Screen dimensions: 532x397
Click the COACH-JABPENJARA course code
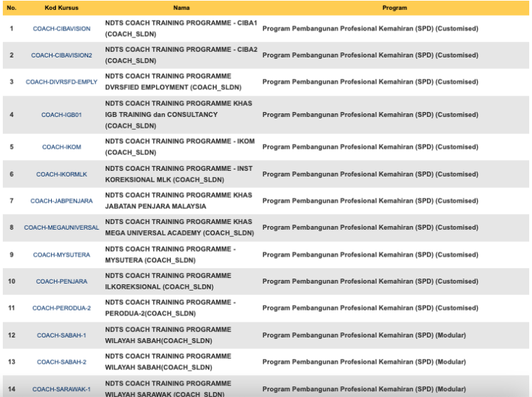pos(62,201)
